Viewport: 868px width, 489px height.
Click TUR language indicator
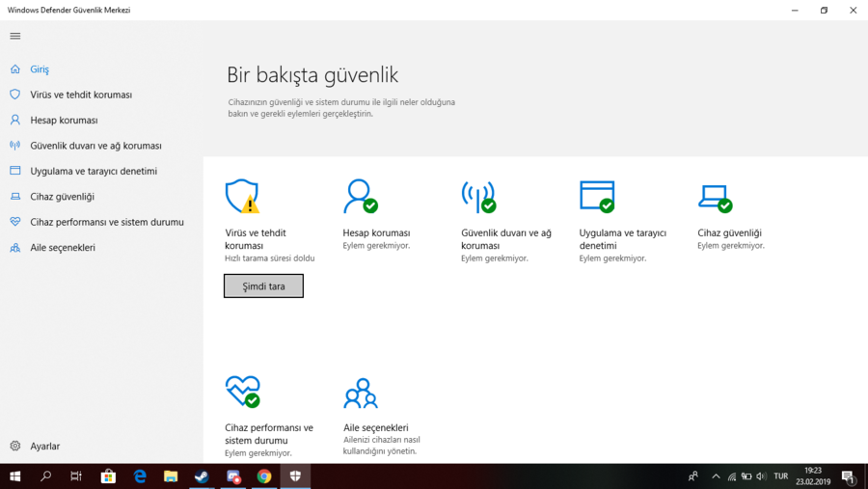[781, 476]
